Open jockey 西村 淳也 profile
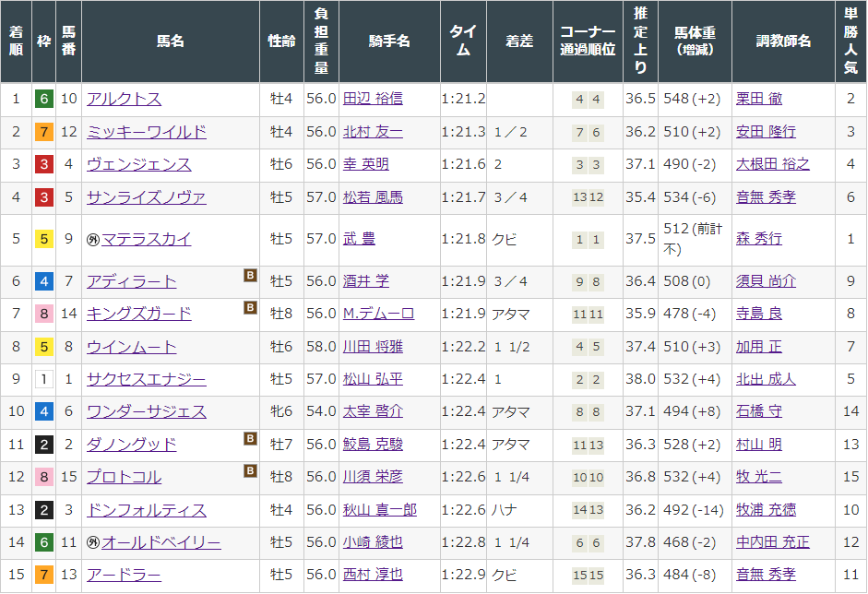The image size is (868, 594). coord(373,576)
